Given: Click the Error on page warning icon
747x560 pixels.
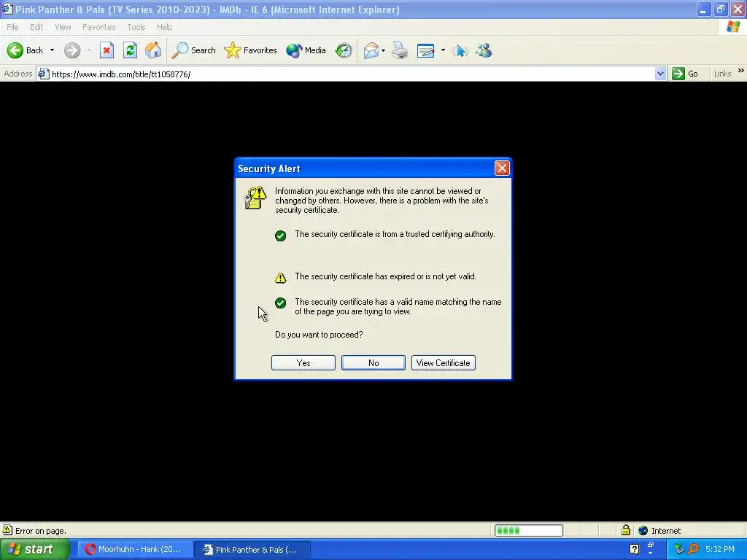Looking at the screenshot, I should [x=7, y=530].
